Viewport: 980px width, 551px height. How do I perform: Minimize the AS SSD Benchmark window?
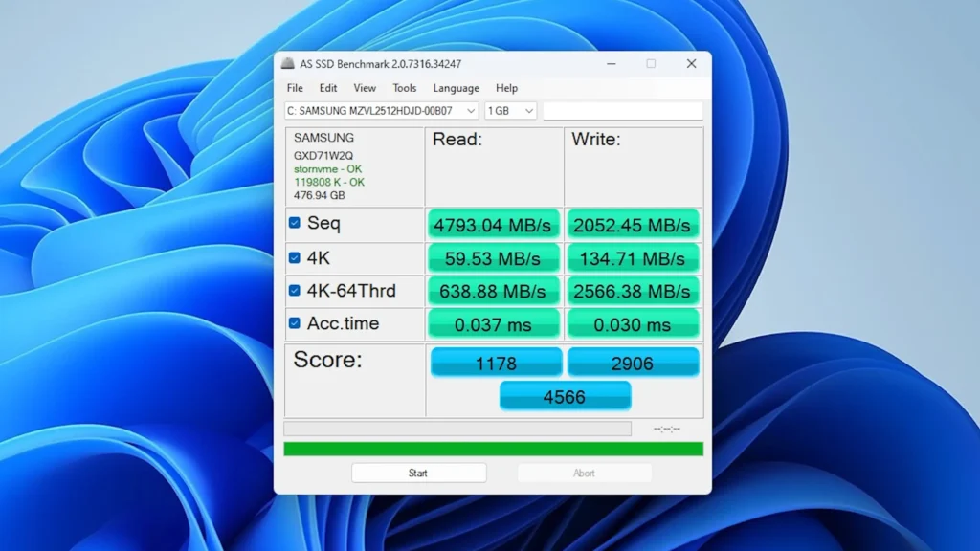coord(612,64)
